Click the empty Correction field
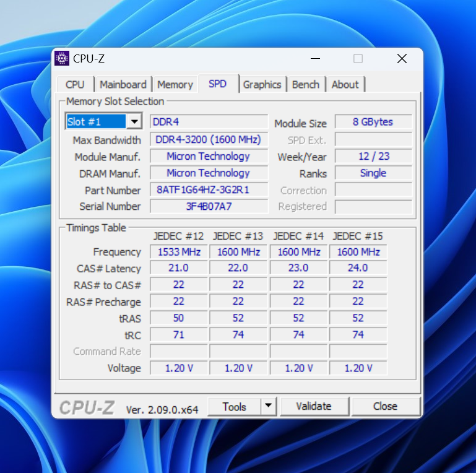This screenshot has width=476, height=473. [373, 190]
